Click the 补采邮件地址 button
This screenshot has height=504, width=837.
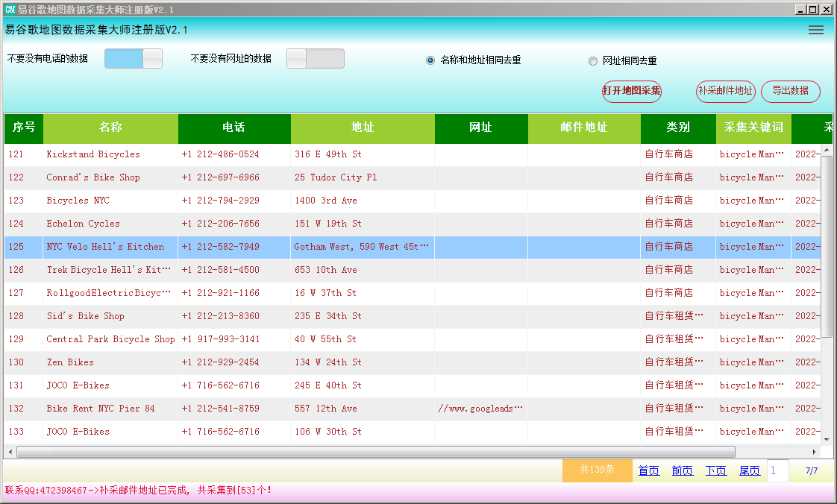click(726, 91)
